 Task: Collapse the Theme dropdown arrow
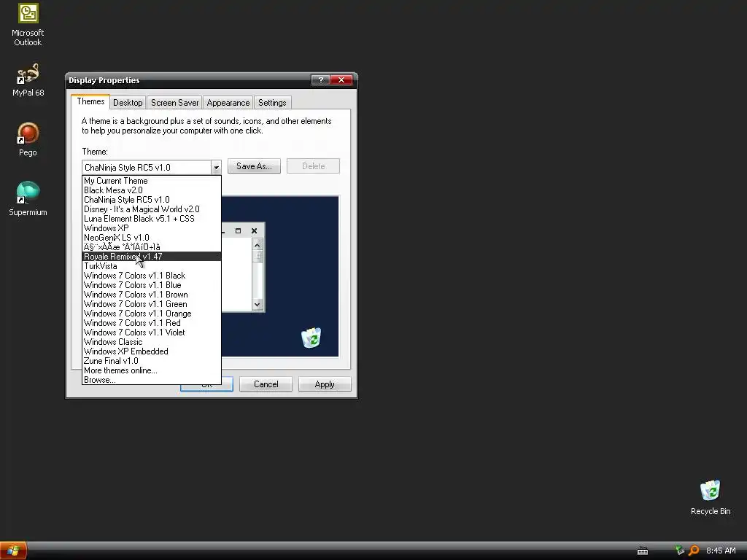(x=216, y=167)
